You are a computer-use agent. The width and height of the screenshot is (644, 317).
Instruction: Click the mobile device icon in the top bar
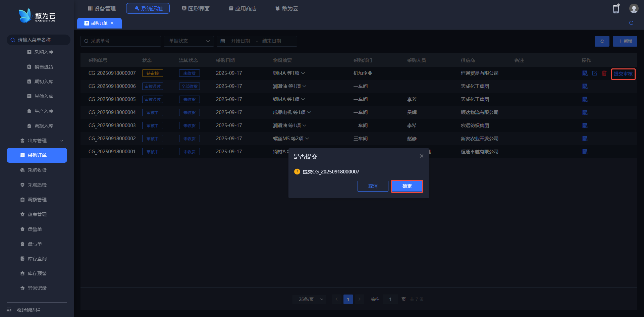point(616,9)
